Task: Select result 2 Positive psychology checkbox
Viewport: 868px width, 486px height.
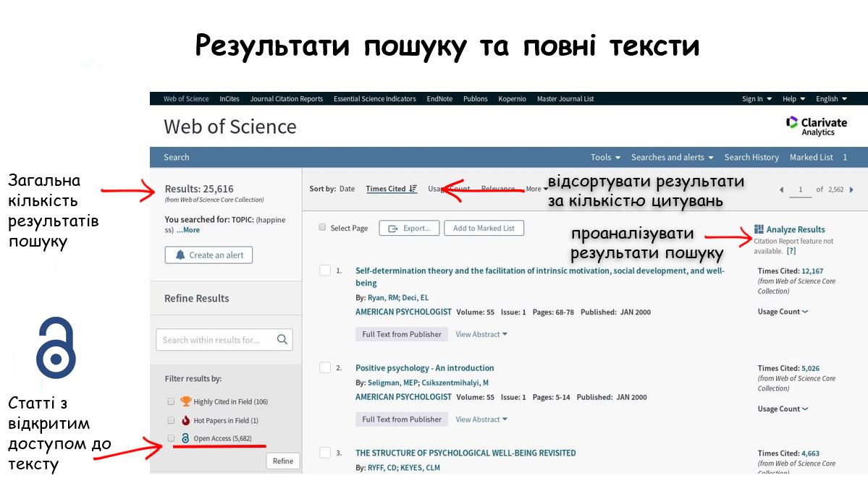Action: coord(325,367)
